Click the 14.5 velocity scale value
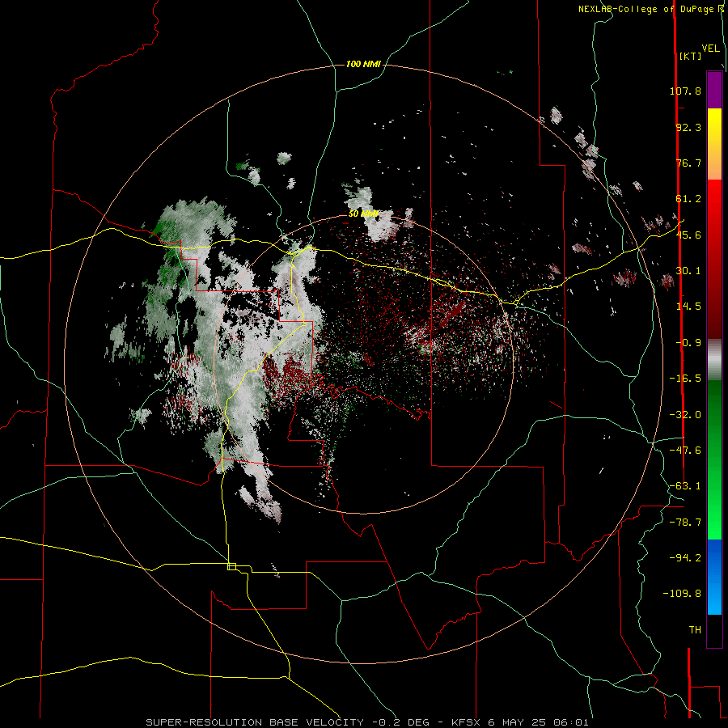This screenshot has width=728, height=728. click(688, 307)
